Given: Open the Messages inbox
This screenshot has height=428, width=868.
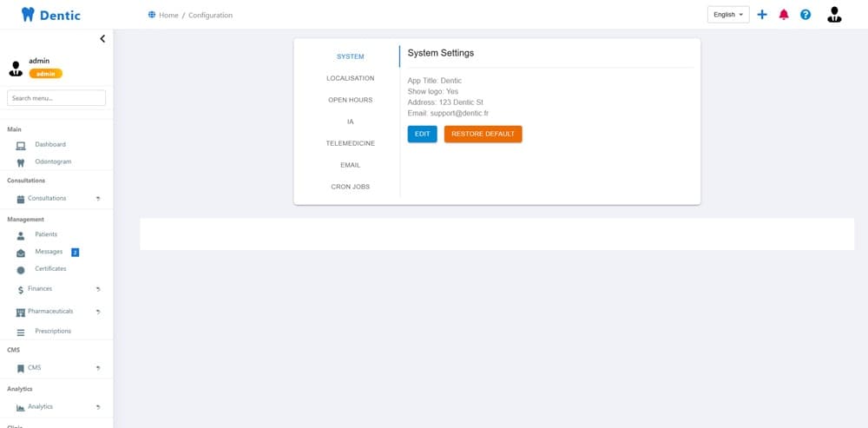Looking at the screenshot, I should 49,252.
